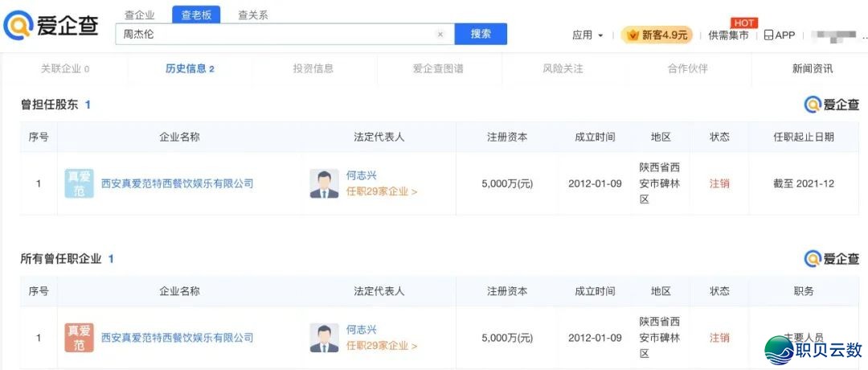This screenshot has height=370, width=868.
Task: Click the search field containing 周杰伦
Action: (285, 35)
